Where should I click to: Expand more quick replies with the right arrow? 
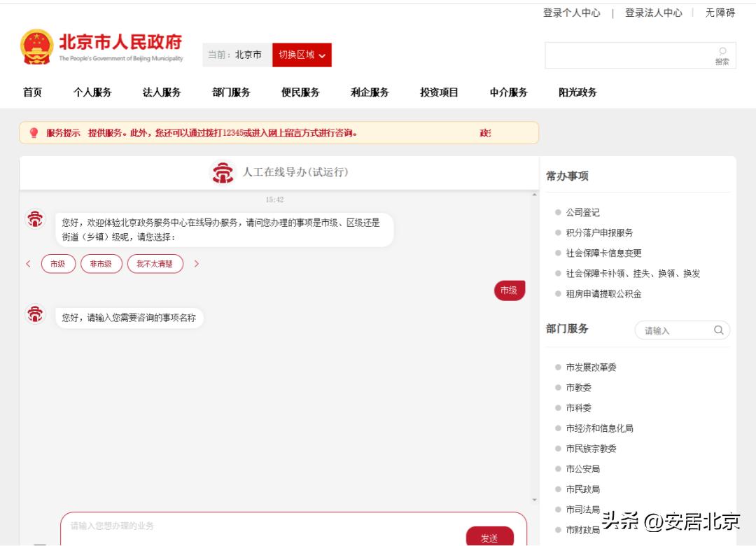pyautogui.click(x=195, y=265)
